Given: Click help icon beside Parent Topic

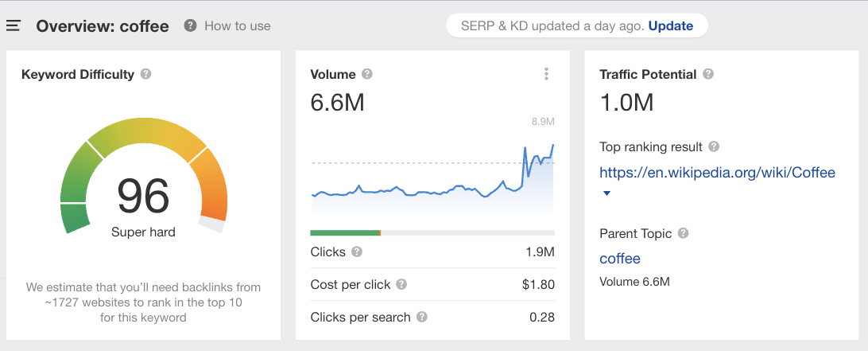Looking at the screenshot, I should tap(683, 234).
